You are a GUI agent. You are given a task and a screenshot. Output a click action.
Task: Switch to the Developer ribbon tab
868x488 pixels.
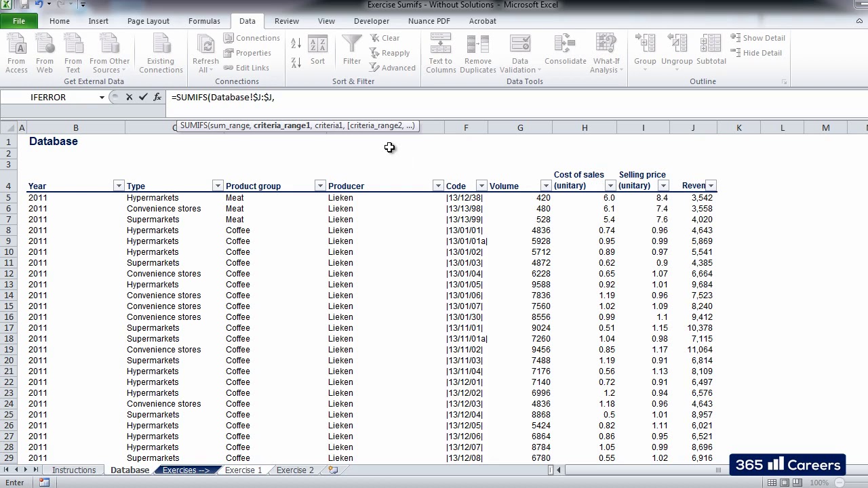coord(372,21)
